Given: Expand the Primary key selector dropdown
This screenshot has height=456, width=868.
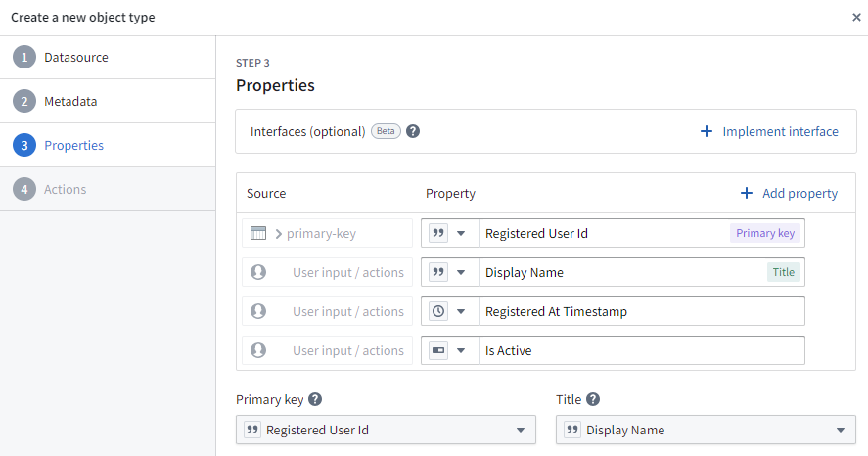Looking at the screenshot, I should pyautogui.click(x=386, y=430).
